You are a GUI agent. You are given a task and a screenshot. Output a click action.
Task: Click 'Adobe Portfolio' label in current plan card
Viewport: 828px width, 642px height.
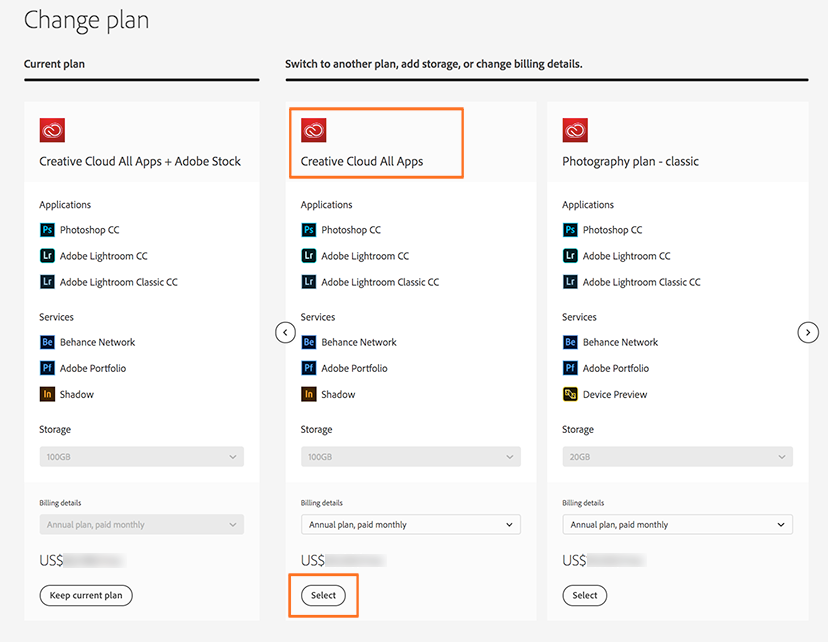(x=93, y=368)
